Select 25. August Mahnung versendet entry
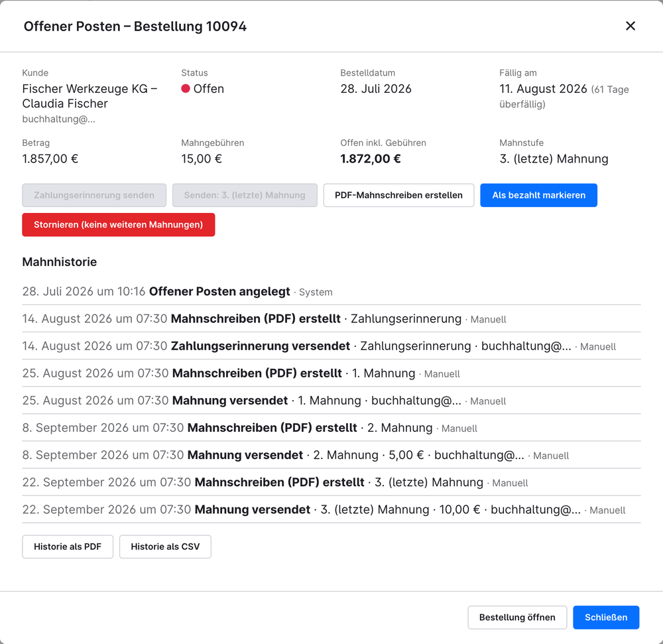This screenshot has width=663, height=644. tap(331, 401)
